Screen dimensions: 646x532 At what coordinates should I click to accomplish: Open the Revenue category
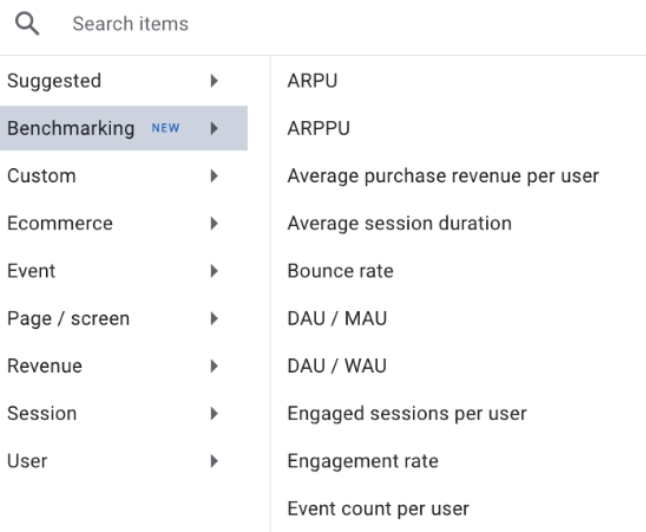(124, 366)
